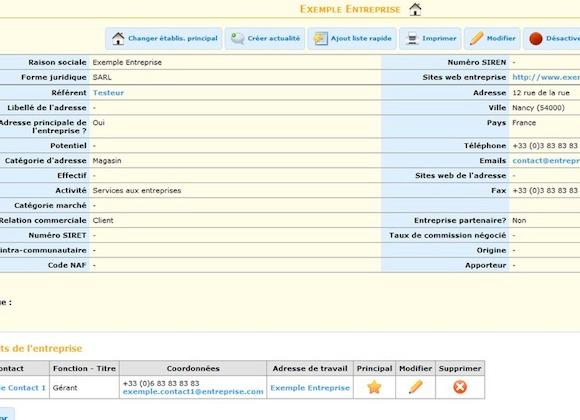Select the Services aux entreprises value
580x420 pixels.
[x=137, y=191]
